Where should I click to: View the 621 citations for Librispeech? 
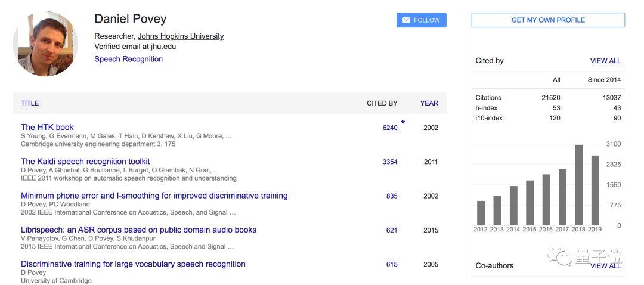(x=392, y=230)
